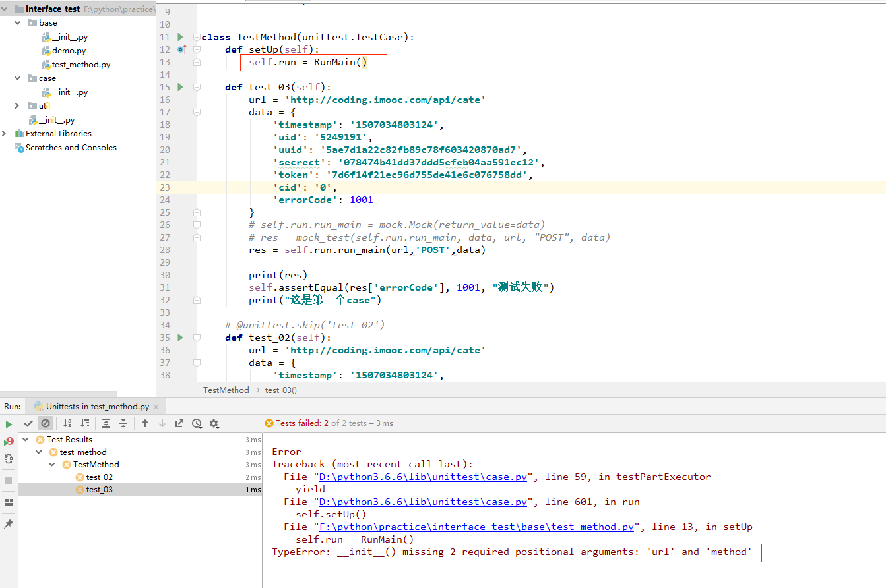Close the Unittests in test_method.py run tab

pyautogui.click(x=157, y=407)
